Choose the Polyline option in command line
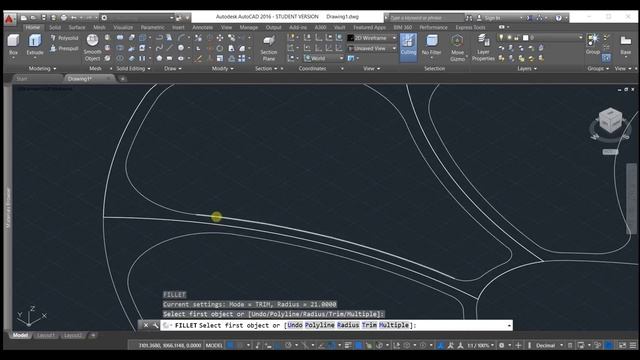640x360 pixels. (320, 325)
